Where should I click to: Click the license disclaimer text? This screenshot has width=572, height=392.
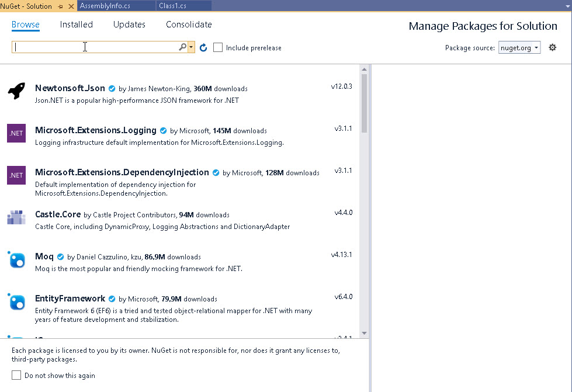(176, 355)
